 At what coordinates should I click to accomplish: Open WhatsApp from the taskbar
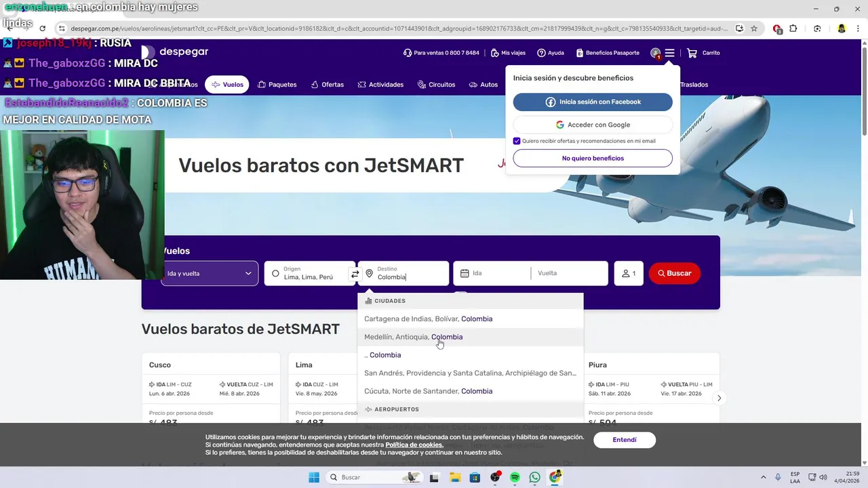pyautogui.click(x=535, y=477)
